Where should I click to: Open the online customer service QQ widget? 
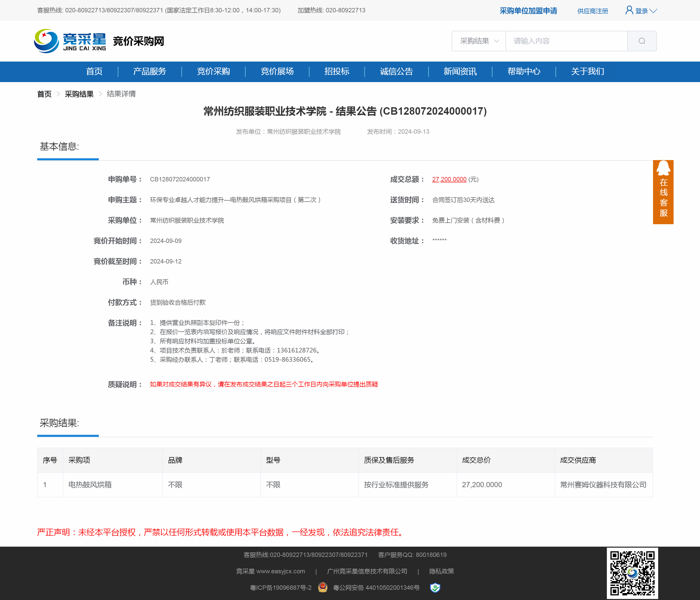(x=663, y=192)
